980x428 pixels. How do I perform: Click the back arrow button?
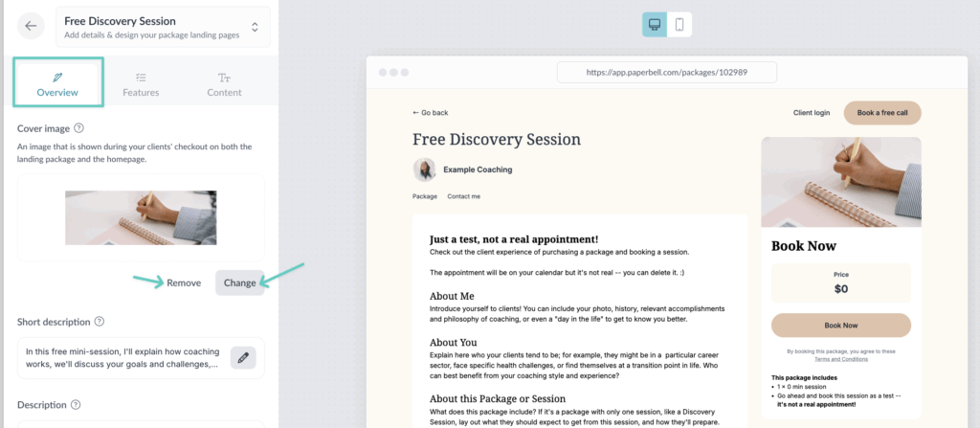click(x=32, y=26)
